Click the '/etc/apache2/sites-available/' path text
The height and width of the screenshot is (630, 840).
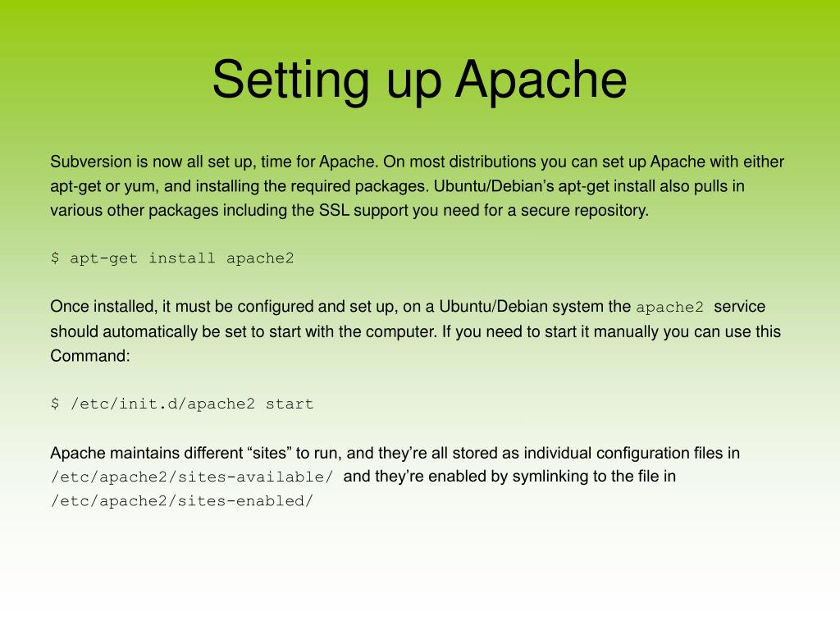tap(192, 477)
